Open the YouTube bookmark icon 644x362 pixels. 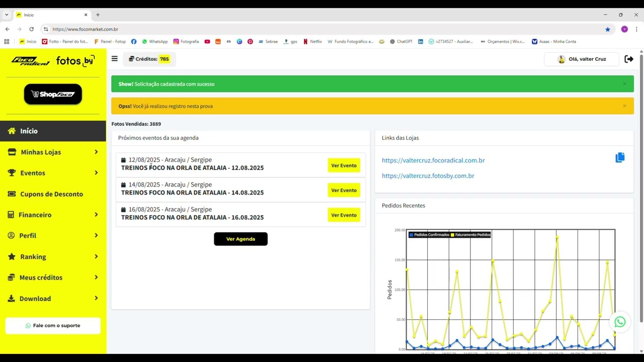(x=207, y=42)
